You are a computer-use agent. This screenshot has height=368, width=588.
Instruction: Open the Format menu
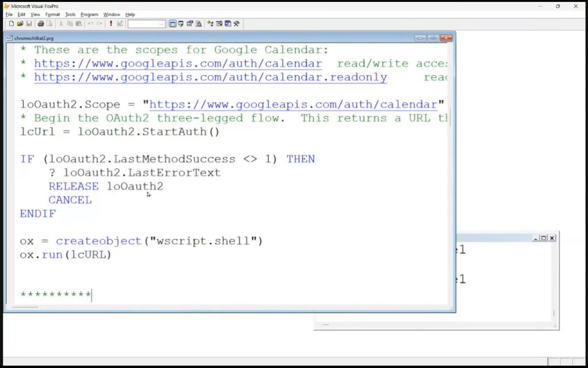[52, 15]
